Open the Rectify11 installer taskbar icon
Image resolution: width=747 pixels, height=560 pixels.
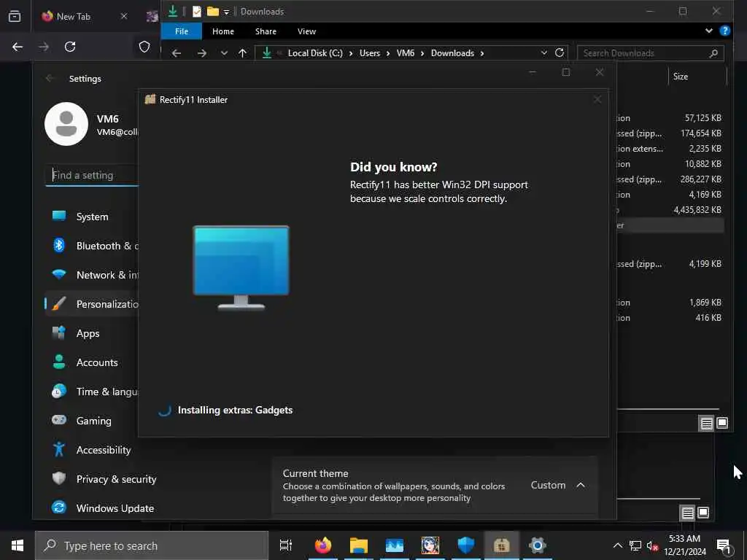[501, 545]
